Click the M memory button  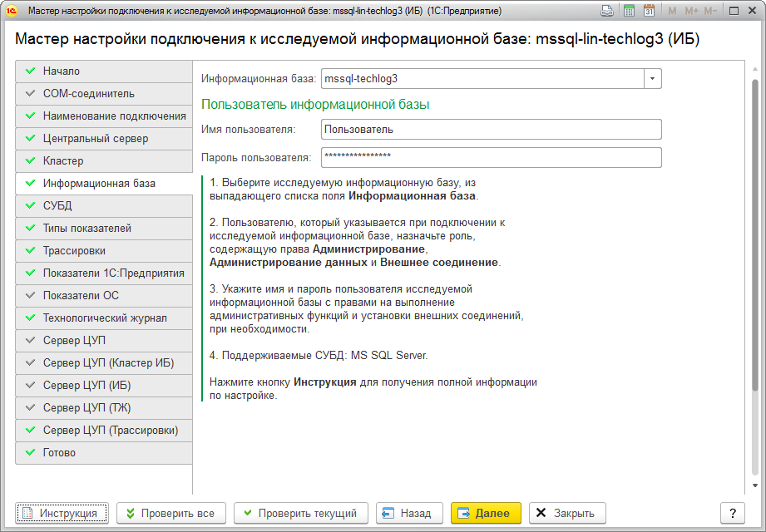[672, 11]
